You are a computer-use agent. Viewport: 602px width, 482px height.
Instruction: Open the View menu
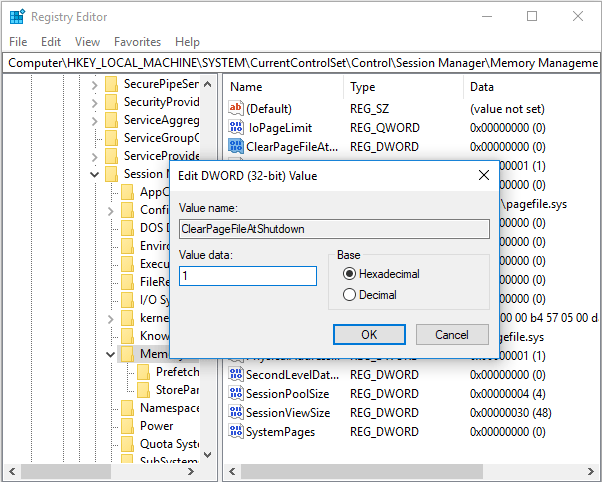coord(88,41)
